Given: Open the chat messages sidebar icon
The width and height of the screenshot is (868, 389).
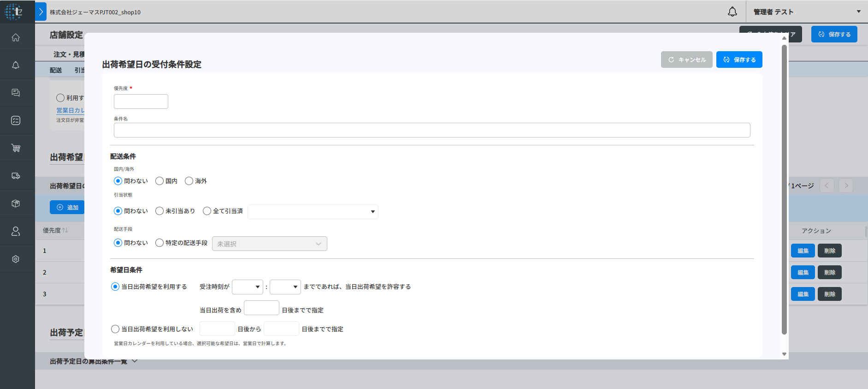Looking at the screenshot, I should pos(16,93).
